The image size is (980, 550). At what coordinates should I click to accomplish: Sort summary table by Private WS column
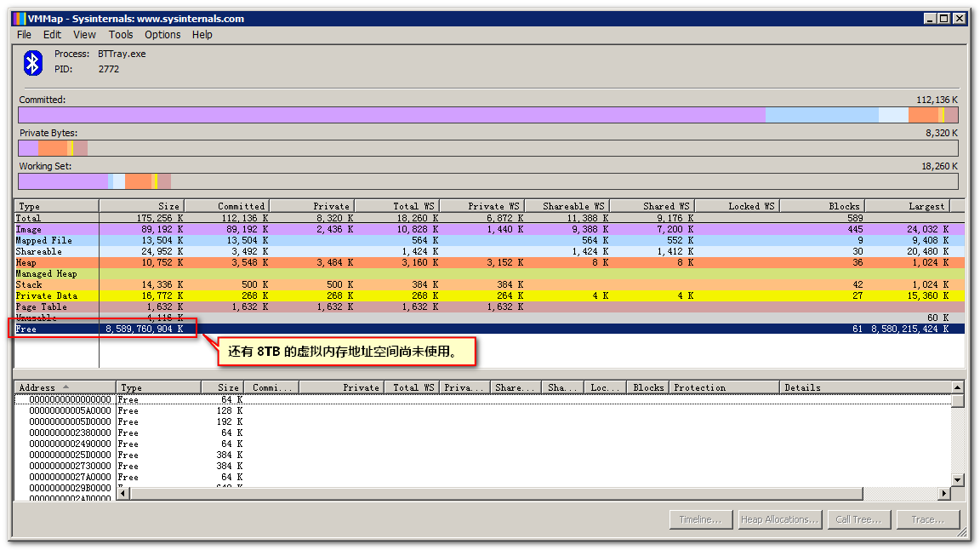[481, 206]
